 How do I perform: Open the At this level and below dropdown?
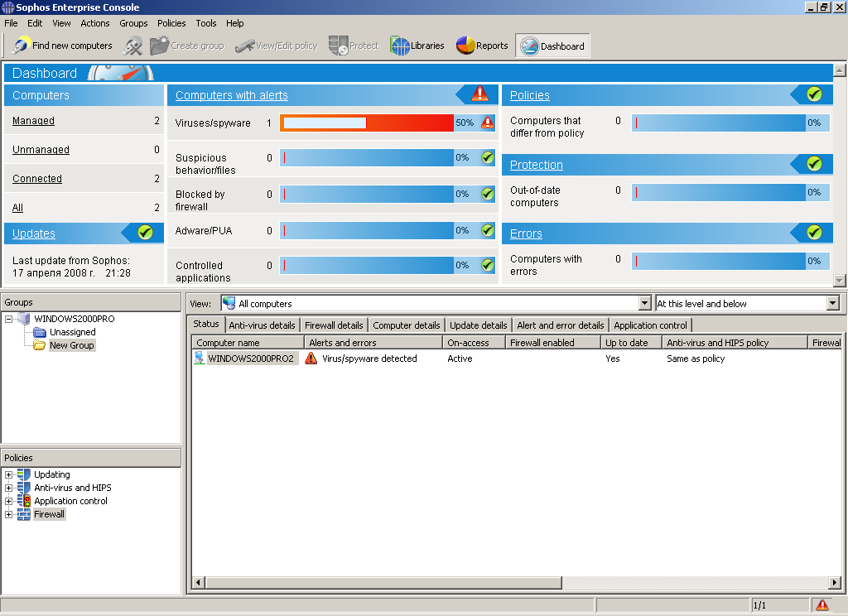coord(833,303)
